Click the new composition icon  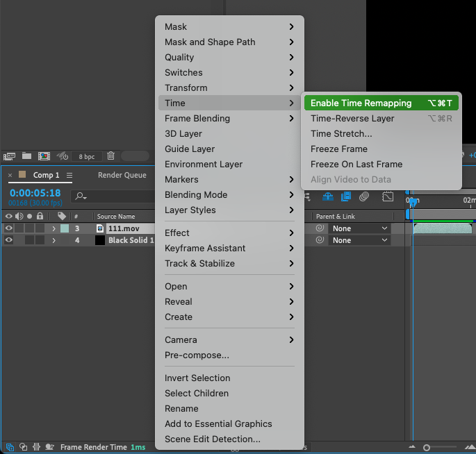(44, 156)
